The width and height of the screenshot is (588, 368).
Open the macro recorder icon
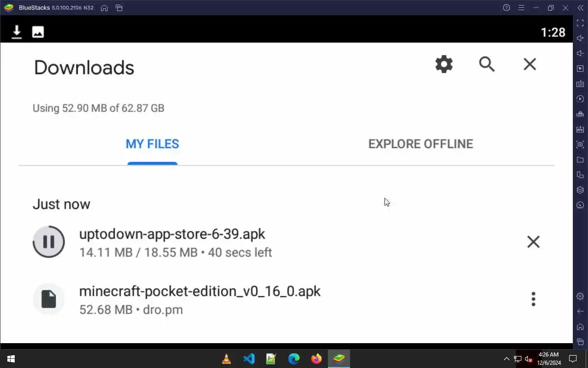click(580, 114)
